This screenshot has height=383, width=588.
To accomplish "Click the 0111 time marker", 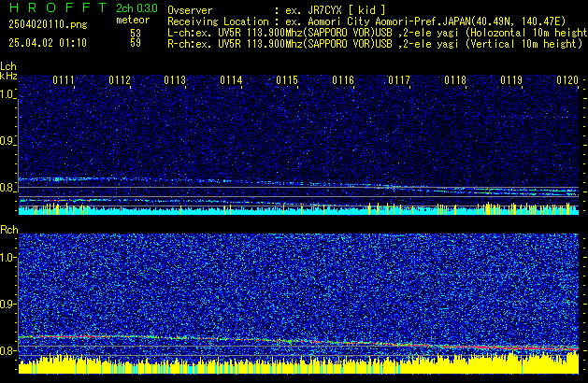I will 64,80.
